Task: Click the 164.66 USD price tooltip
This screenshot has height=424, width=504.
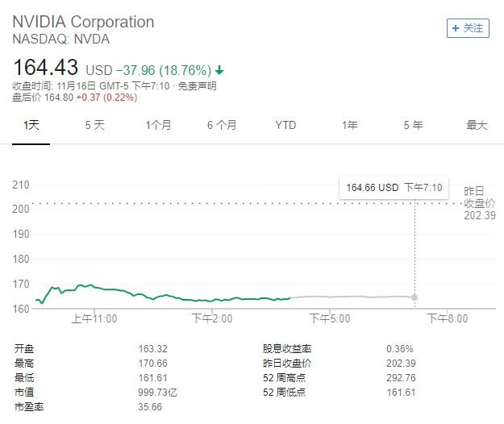Action: point(394,187)
